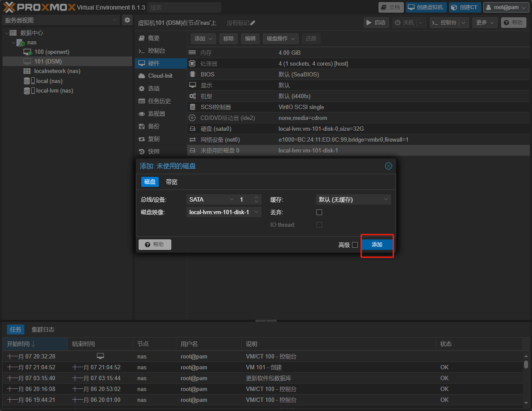Click the edit tags pencil icon
Image resolution: width=532 pixels, height=411 pixels.
point(253,23)
